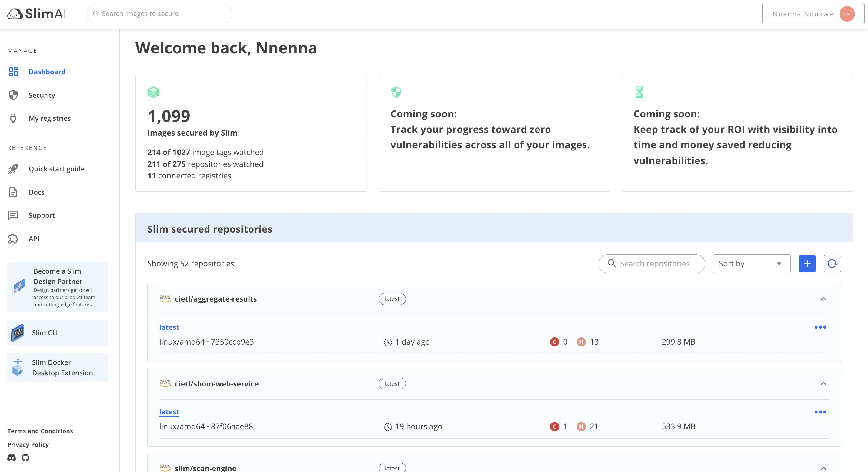Image resolution: width=868 pixels, height=472 pixels.
Task: Click the Support chat icon
Action: [13, 215]
